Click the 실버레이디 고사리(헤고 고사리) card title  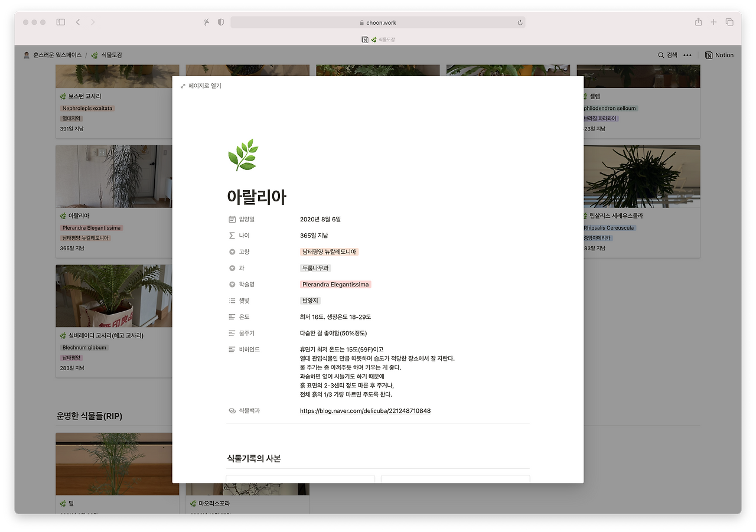pyautogui.click(x=106, y=335)
